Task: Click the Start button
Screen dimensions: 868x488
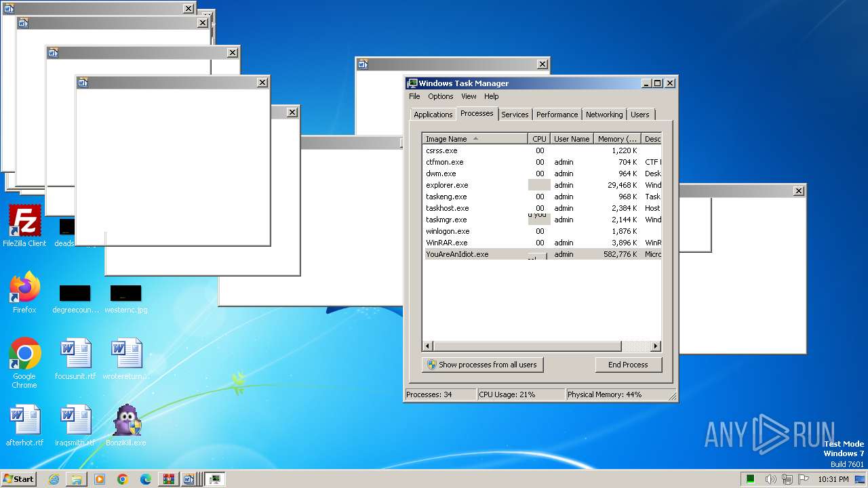Action: click(x=18, y=479)
